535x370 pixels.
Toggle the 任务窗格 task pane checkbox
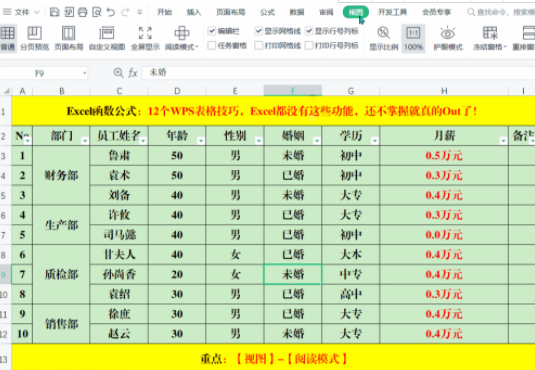[212, 45]
